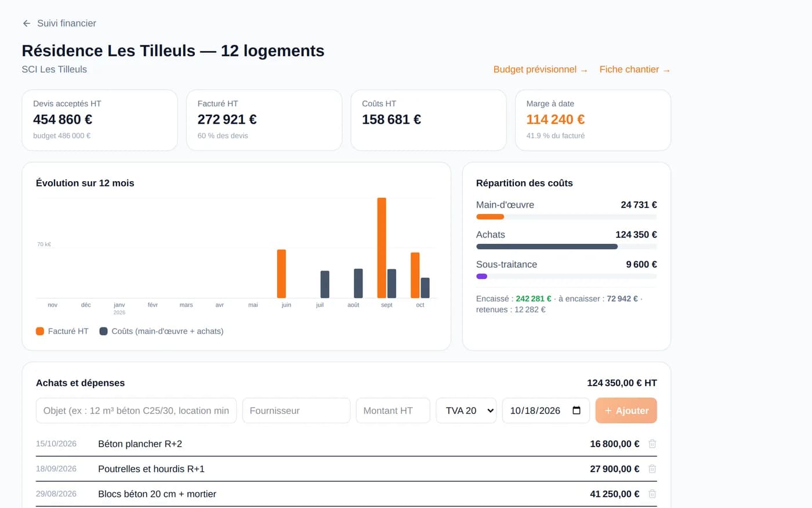Screen dimensions: 812x508
Task: Click into the Montant HT field
Action: click(x=393, y=410)
